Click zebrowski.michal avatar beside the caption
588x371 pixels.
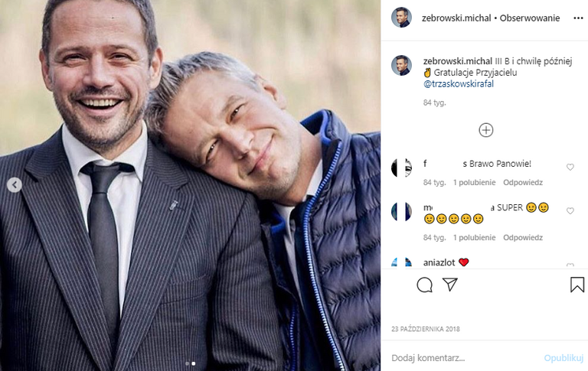pos(401,65)
